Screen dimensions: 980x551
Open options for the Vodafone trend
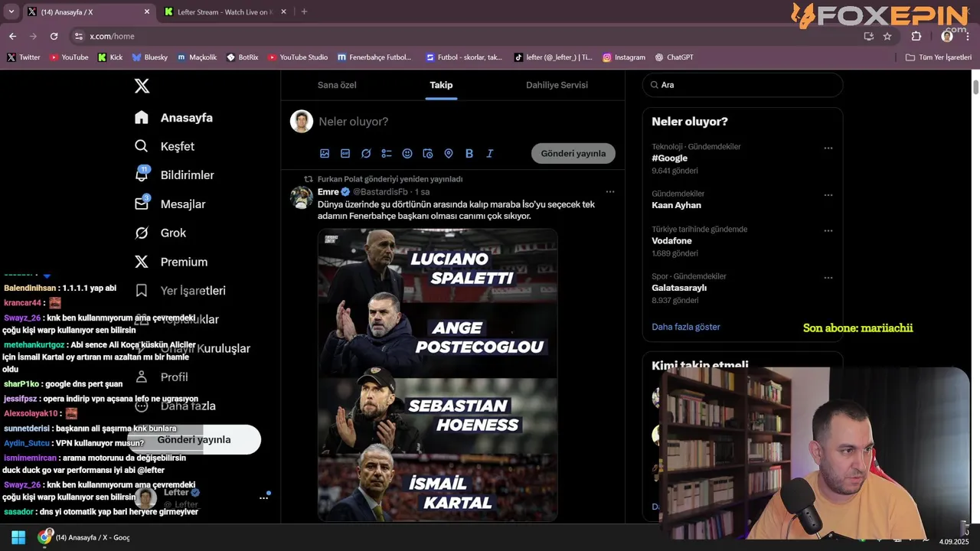tap(828, 230)
